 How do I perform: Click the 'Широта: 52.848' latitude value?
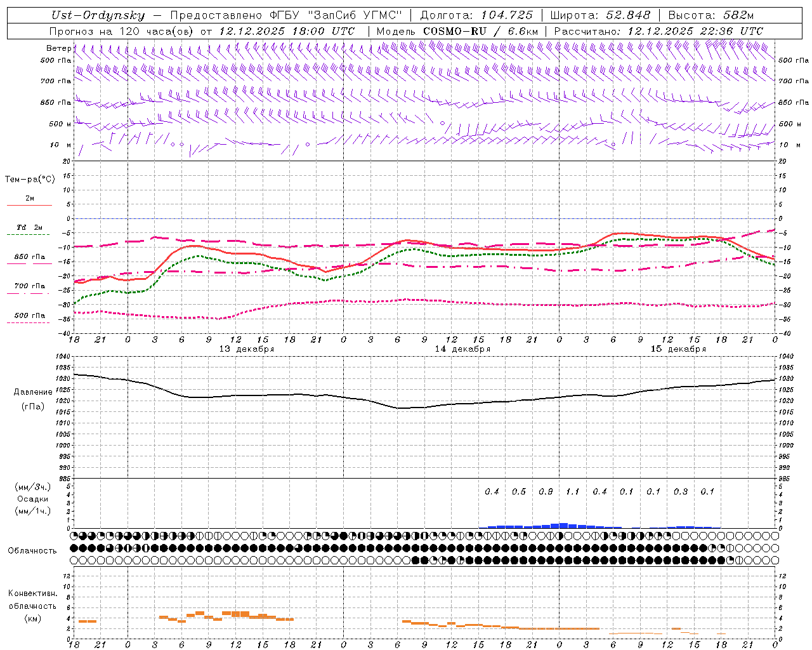point(600,15)
